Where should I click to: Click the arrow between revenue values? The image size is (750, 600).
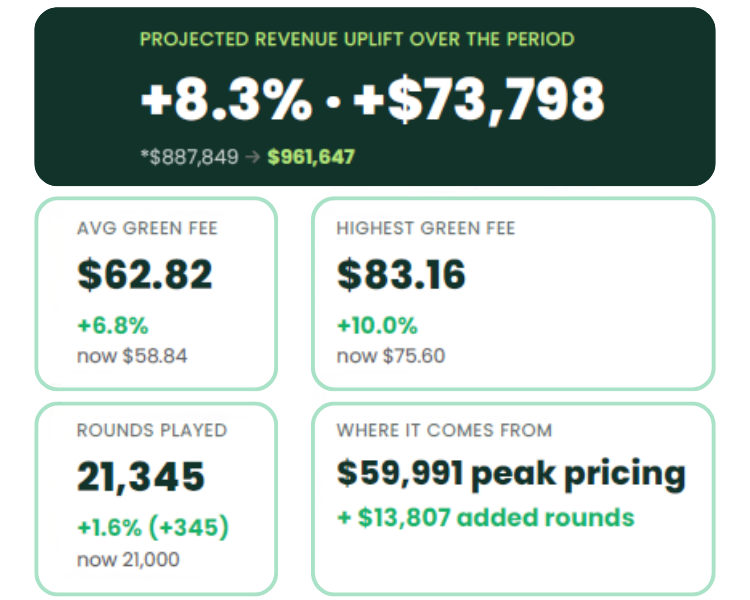point(253,157)
